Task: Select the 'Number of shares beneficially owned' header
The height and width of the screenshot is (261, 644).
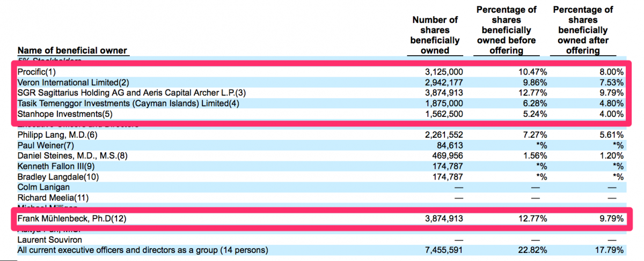Action: (435, 35)
